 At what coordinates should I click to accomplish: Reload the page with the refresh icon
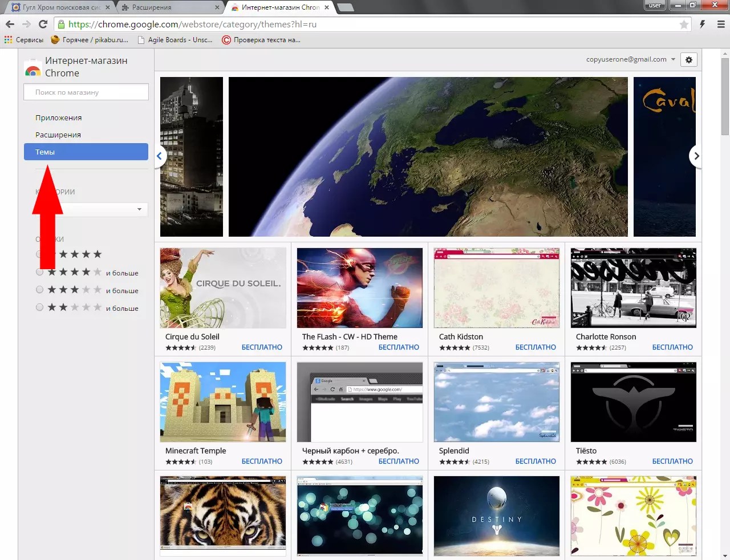tap(43, 24)
